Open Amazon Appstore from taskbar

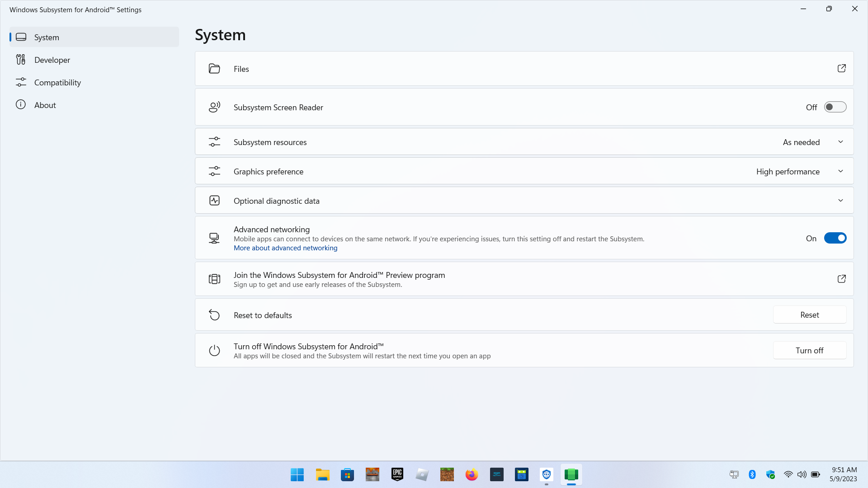(497, 474)
